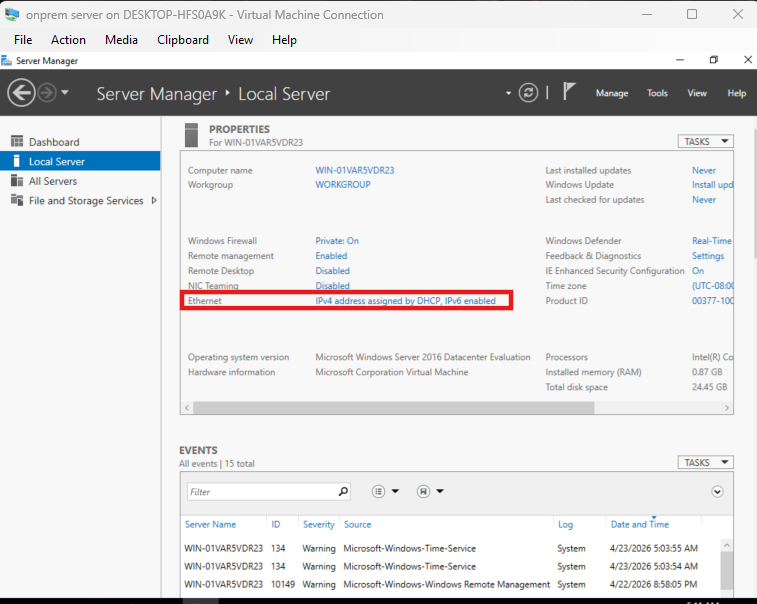The image size is (757, 604).
Task: Click the Events Filter text box
Action: point(260,492)
